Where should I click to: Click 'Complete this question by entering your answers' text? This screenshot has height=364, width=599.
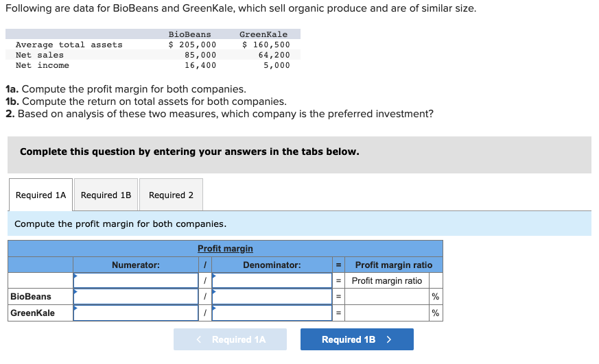189,151
